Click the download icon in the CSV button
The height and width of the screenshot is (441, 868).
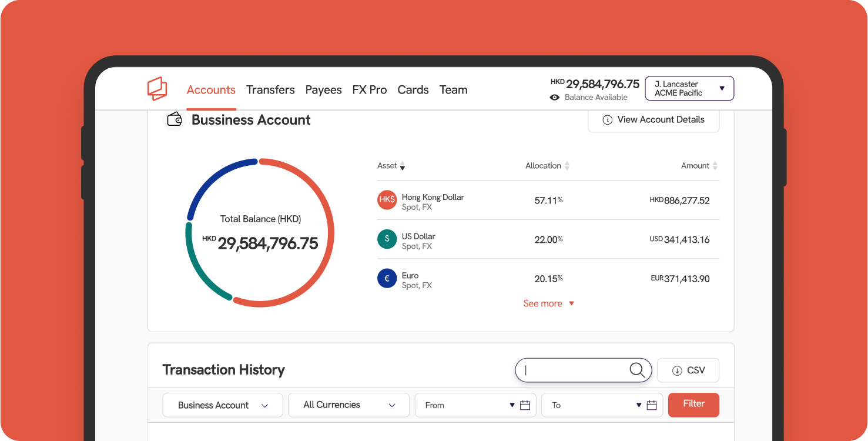point(677,370)
